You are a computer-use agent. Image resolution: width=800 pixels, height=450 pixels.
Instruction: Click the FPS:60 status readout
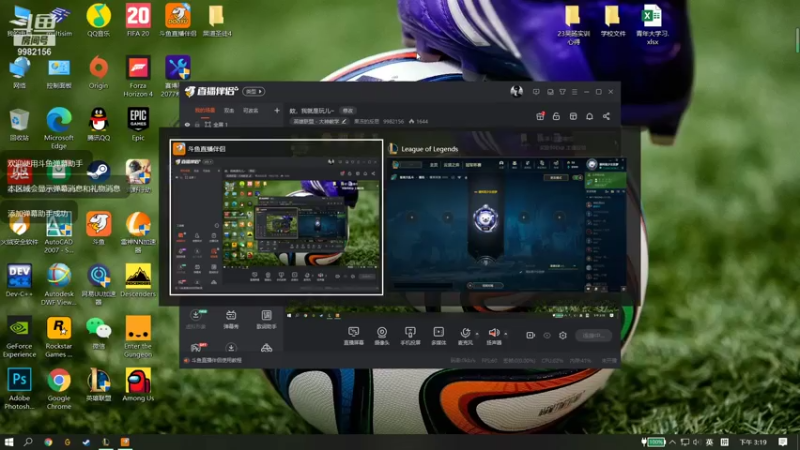click(489, 360)
